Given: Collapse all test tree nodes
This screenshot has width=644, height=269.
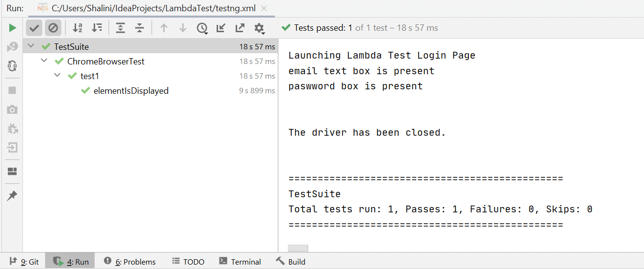Looking at the screenshot, I should [x=140, y=28].
